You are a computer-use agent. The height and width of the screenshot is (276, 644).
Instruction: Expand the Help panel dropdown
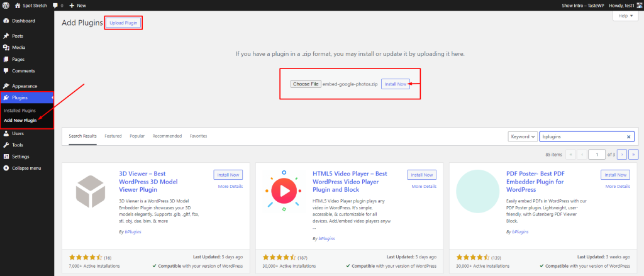tap(626, 16)
